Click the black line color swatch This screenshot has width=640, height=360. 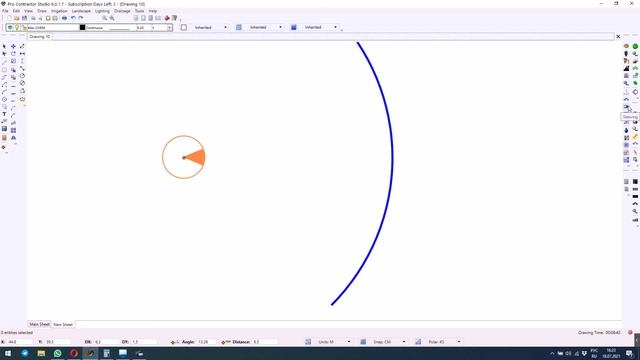[x=82, y=27]
